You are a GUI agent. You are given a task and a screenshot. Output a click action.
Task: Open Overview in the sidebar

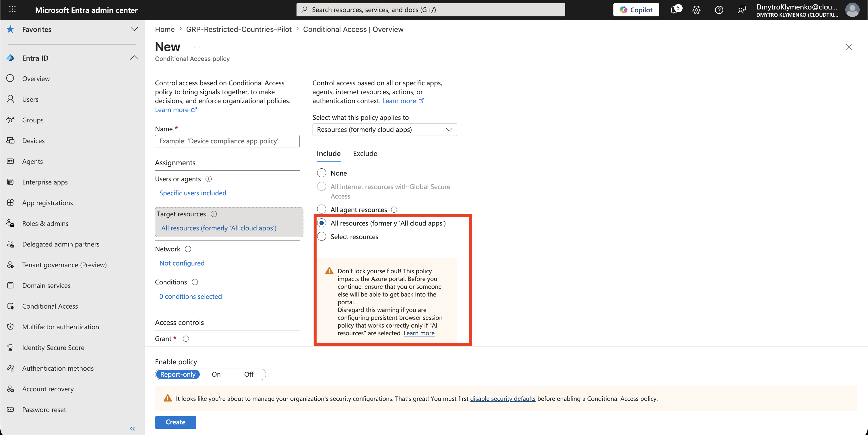(36, 78)
